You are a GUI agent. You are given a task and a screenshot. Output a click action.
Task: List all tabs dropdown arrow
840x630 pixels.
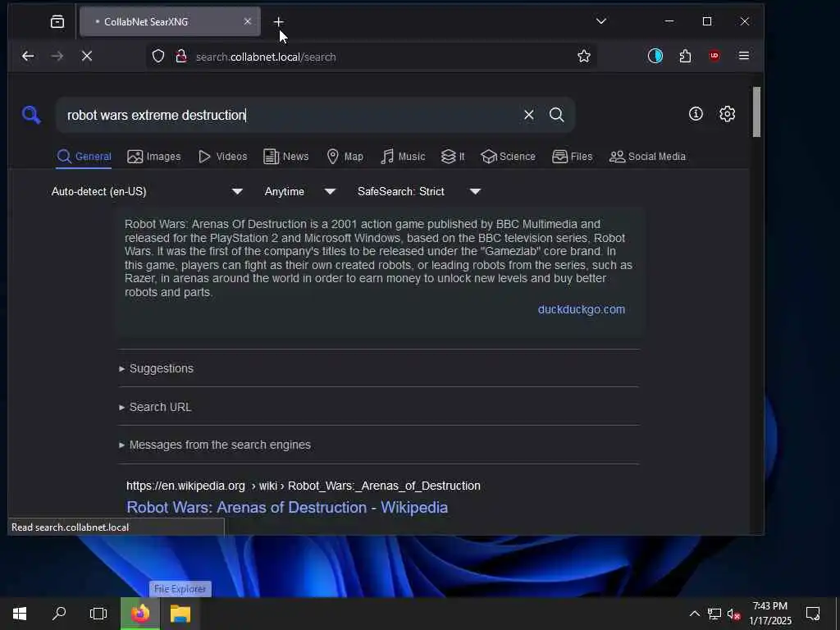pos(601,21)
